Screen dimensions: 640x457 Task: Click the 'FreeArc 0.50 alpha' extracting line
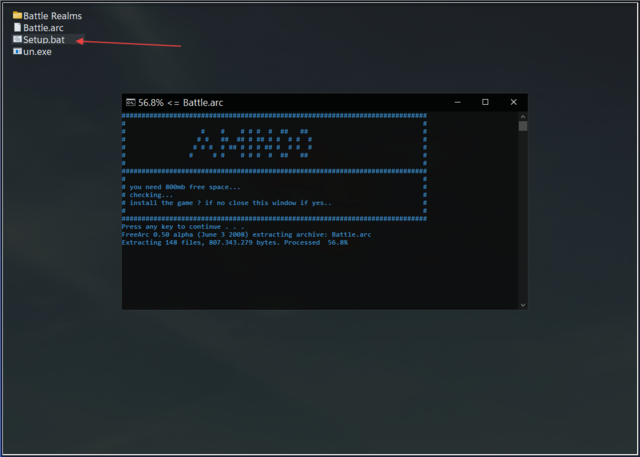click(247, 235)
